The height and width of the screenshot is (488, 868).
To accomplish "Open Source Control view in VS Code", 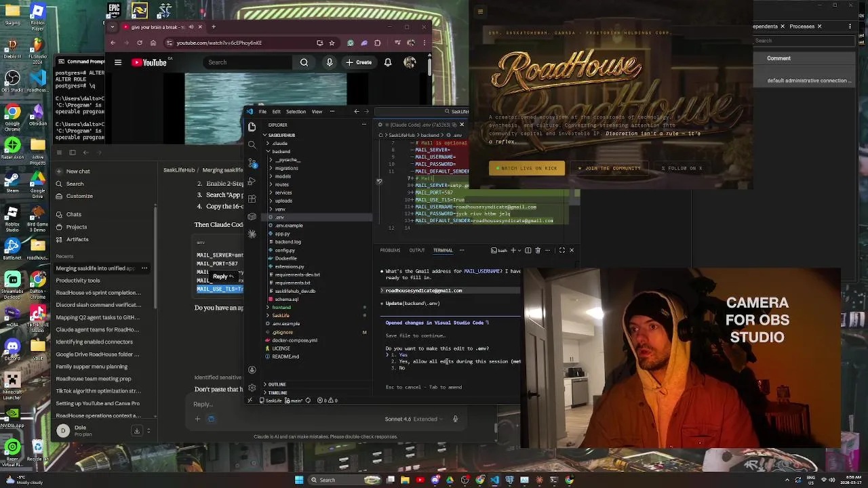I will pyautogui.click(x=252, y=163).
